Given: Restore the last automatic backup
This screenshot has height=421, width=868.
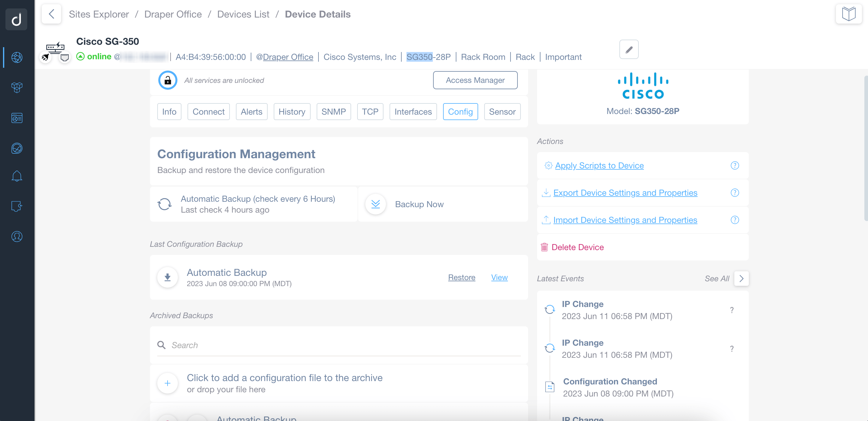Looking at the screenshot, I should tap(462, 277).
